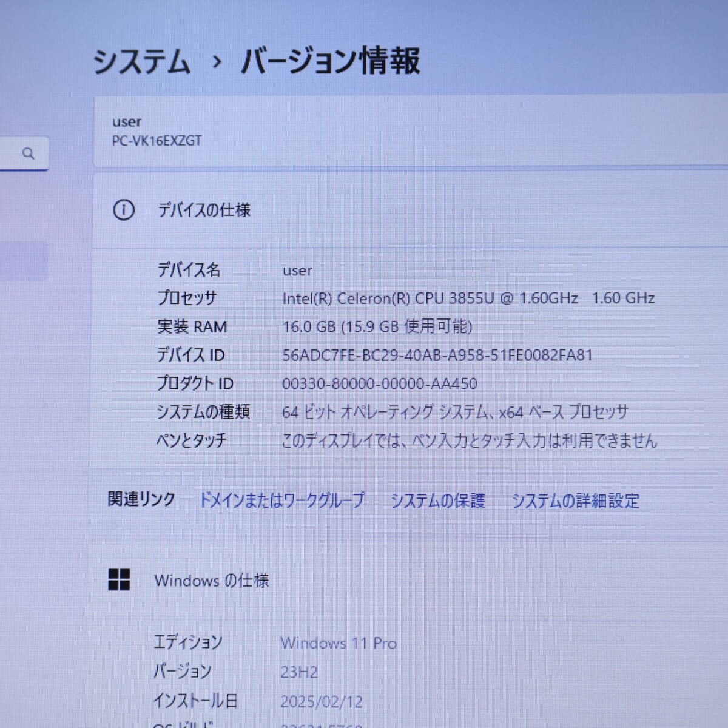728x728 pixels.
Task: Select the エディション label
Action: coord(188,642)
